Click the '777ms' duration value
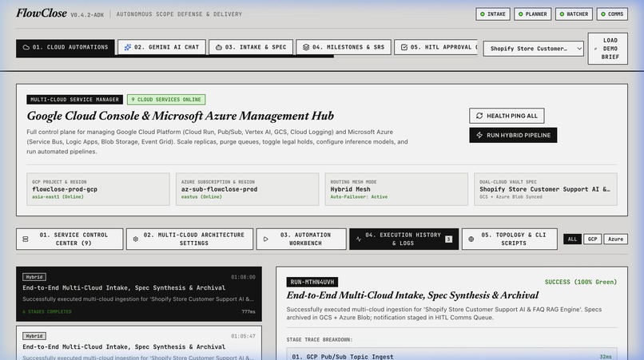Viewport: 644px width, 360px height. click(248, 311)
